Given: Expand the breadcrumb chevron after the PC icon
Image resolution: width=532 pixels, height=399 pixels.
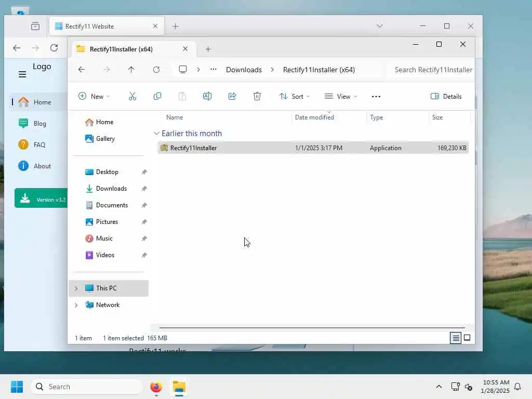Looking at the screenshot, I should 198,70.
